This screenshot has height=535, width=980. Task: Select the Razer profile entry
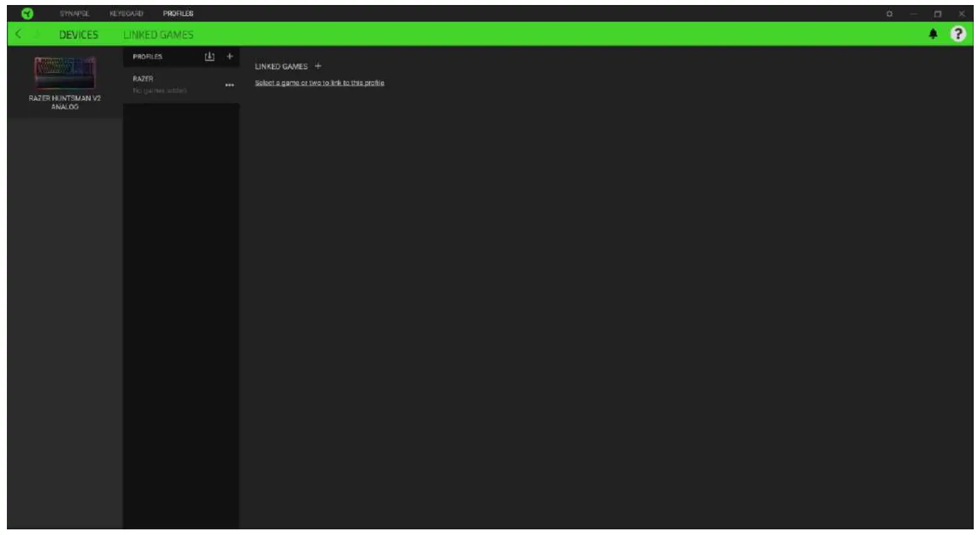click(181, 85)
